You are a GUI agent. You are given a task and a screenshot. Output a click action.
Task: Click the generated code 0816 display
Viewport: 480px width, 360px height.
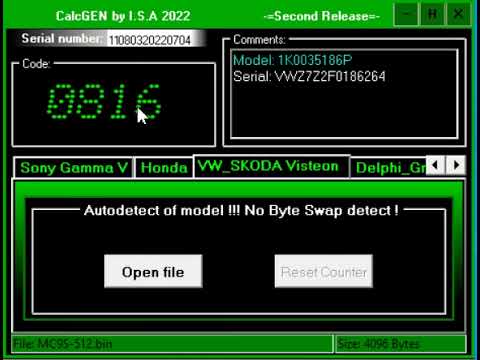coord(104,101)
